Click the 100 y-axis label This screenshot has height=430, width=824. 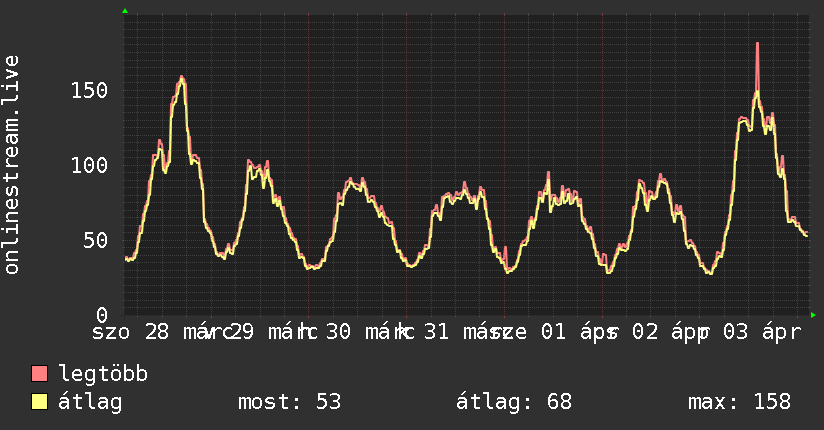point(89,166)
